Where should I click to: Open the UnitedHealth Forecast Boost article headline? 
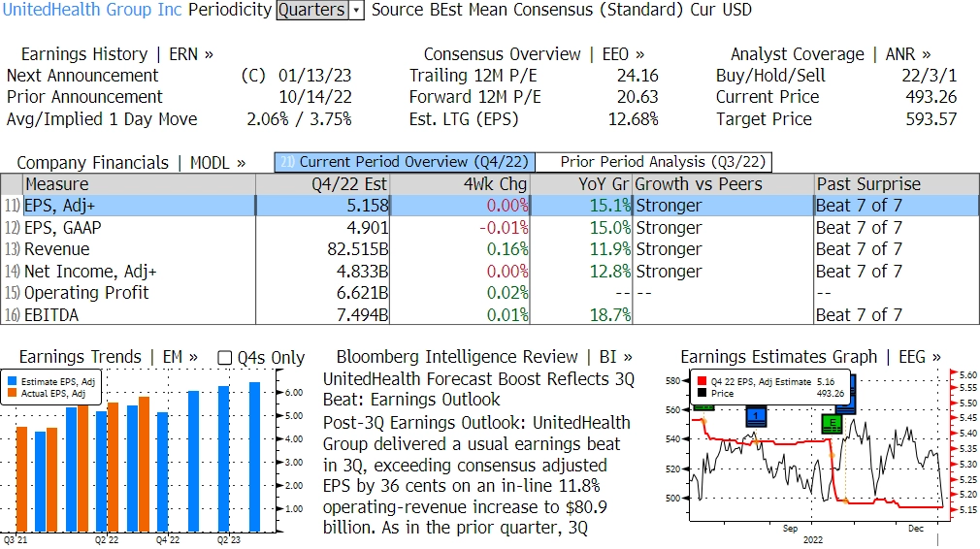point(478,389)
